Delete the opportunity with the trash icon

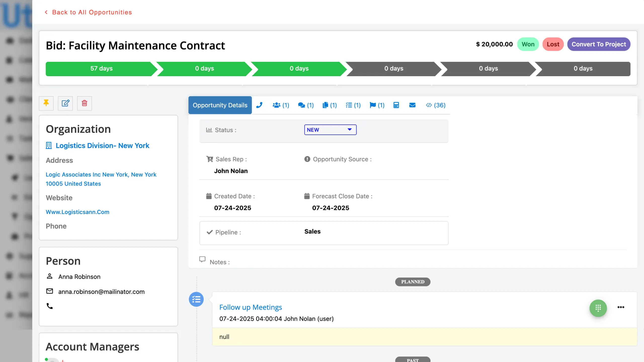pyautogui.click(x=85, y=103)
